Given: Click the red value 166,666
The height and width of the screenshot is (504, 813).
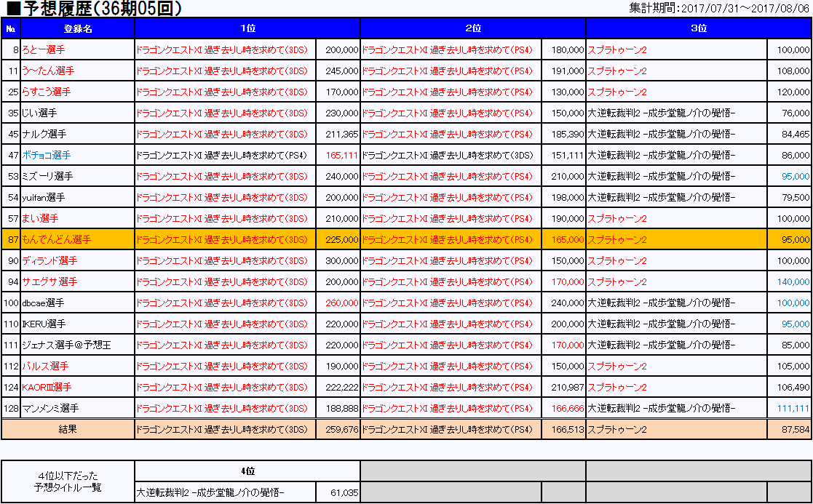Looking at the screenshot, I should pyautogui.click(x=568, y=409).
